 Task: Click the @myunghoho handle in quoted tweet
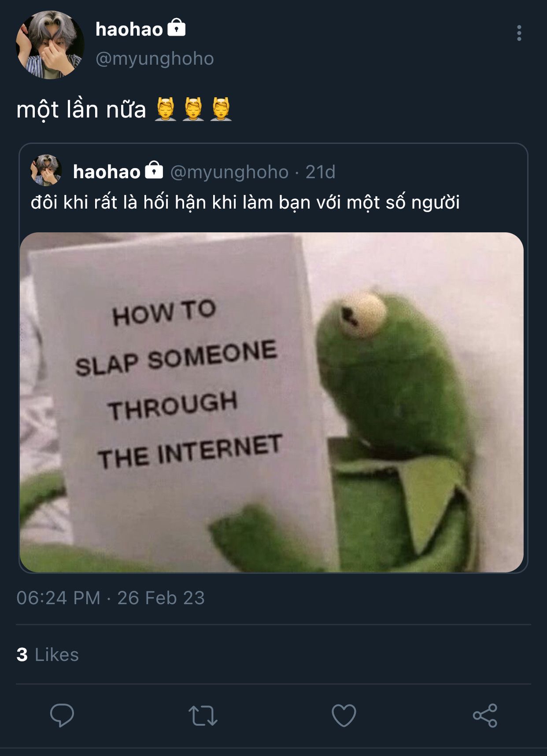[x=229, y=172]
